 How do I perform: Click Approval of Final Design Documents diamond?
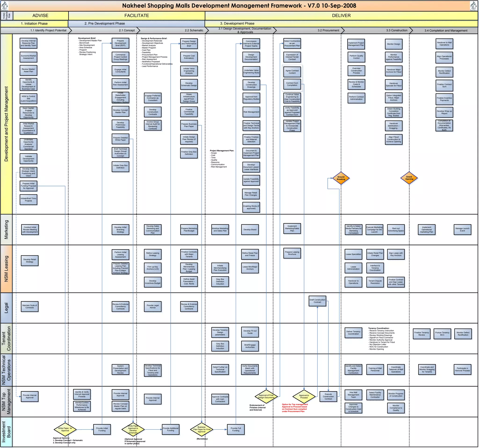266,396
